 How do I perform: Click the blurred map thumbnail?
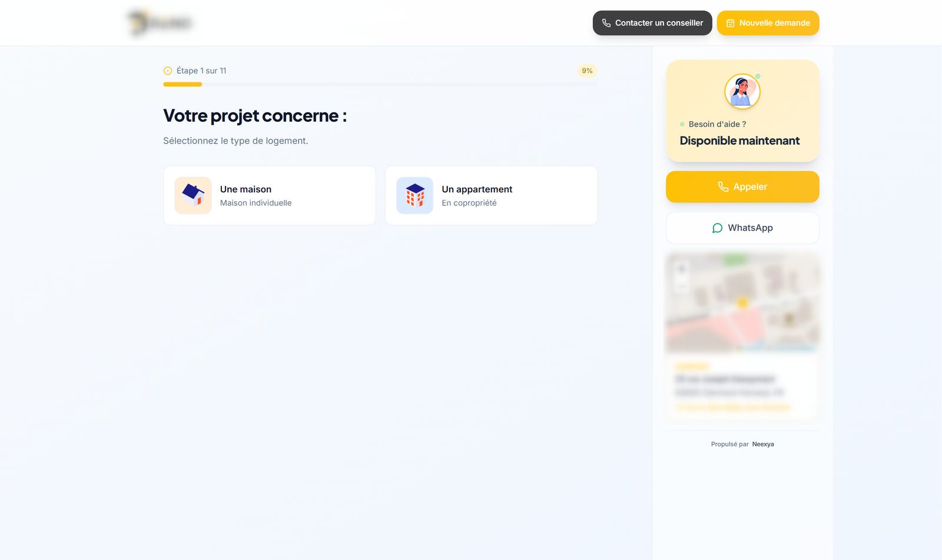point(742,302)
